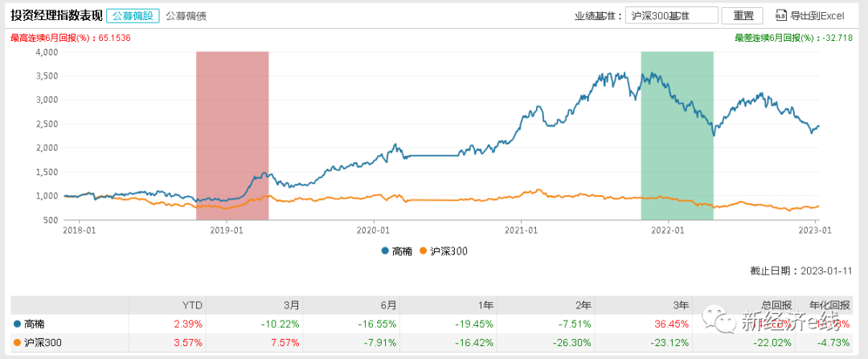Click the orange 沪深300 legend dot
The width and height of the screenshot is (868, 359).
pos(426,251)
